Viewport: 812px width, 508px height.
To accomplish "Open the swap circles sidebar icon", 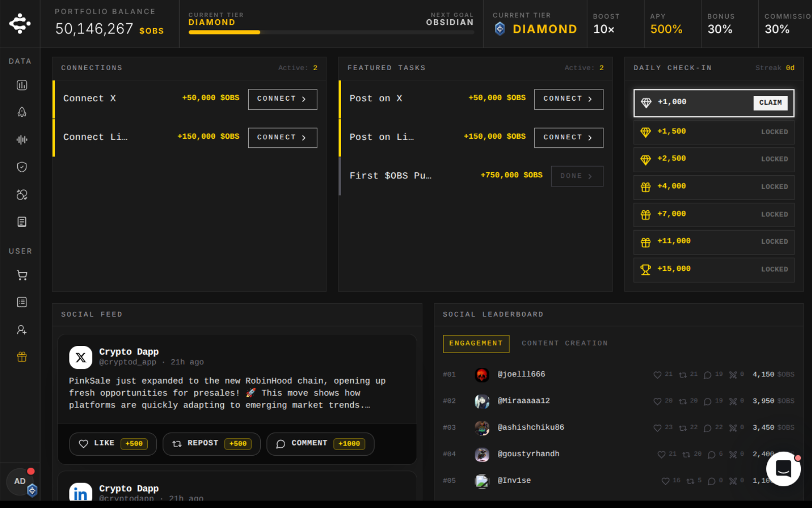I will pos(22,195).
